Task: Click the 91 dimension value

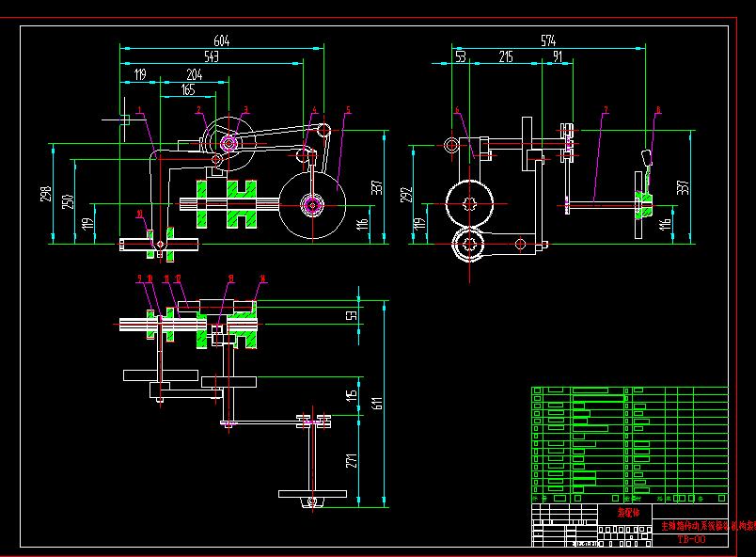Action: point(558,56)
